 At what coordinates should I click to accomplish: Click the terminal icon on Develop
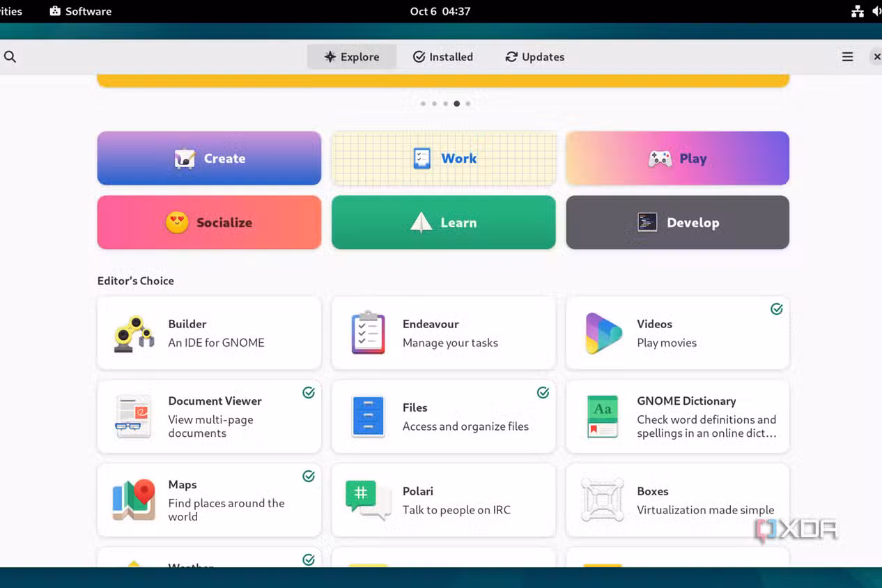click(647, 222)
